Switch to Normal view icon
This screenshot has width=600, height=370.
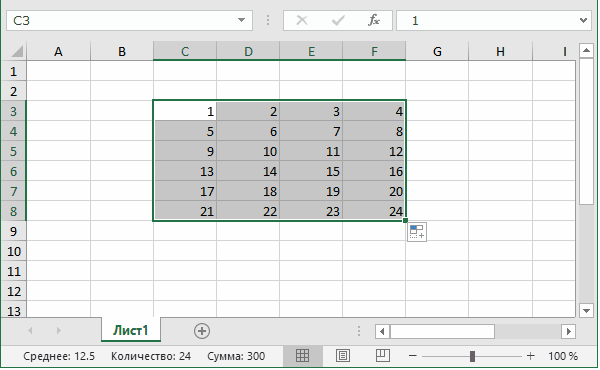tap(302, 356)
